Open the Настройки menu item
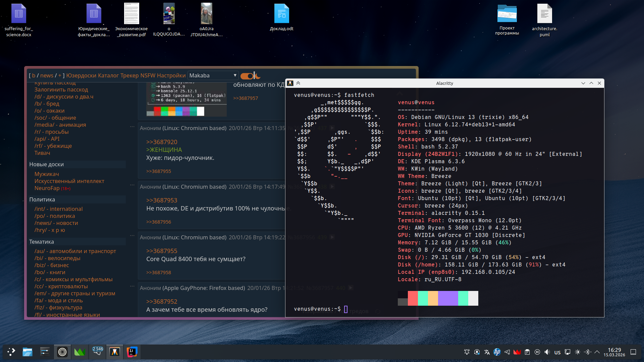This screenshot has height=362, width=644. click(x=171, y=75)
